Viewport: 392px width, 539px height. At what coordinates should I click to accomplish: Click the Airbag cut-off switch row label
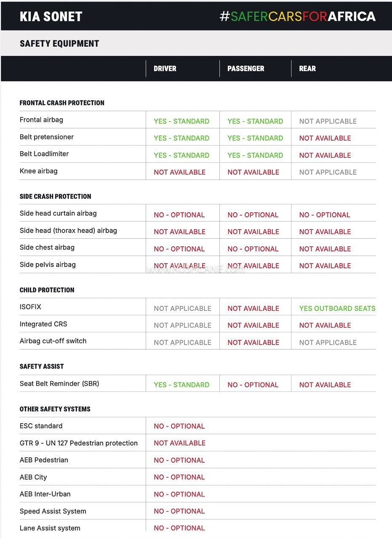(53, 341)
